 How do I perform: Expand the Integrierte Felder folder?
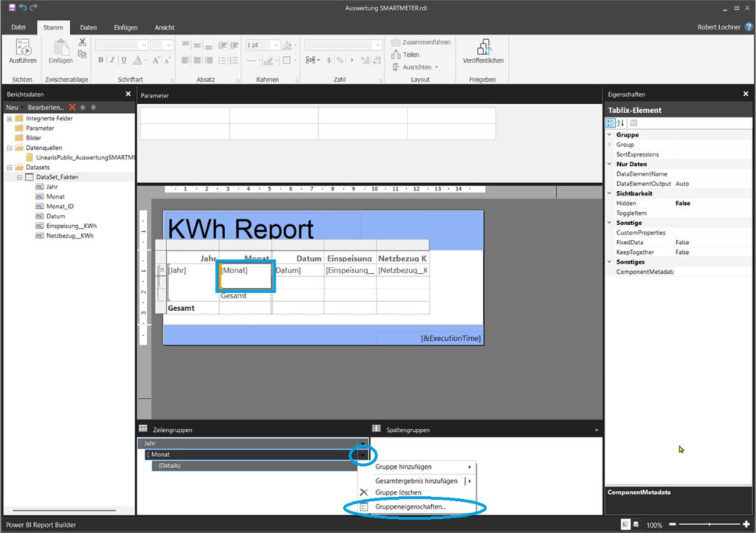tap(10, 118)
